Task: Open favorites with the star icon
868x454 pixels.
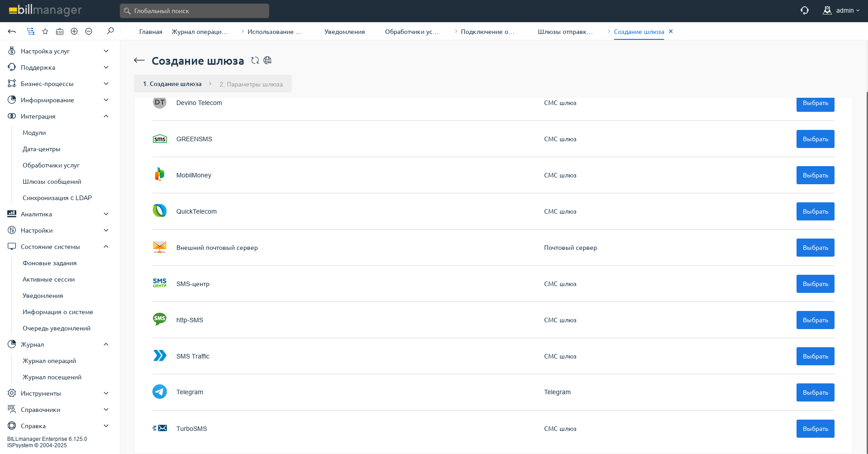Action: click(45, 31)
